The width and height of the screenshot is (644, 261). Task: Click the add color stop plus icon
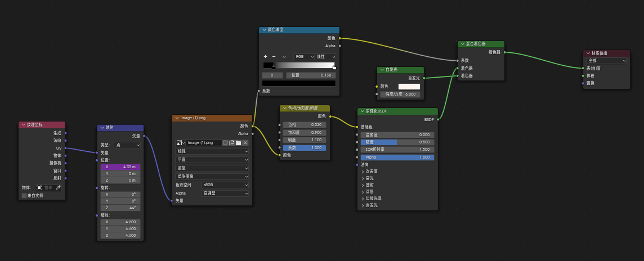[x=265, y=57]
